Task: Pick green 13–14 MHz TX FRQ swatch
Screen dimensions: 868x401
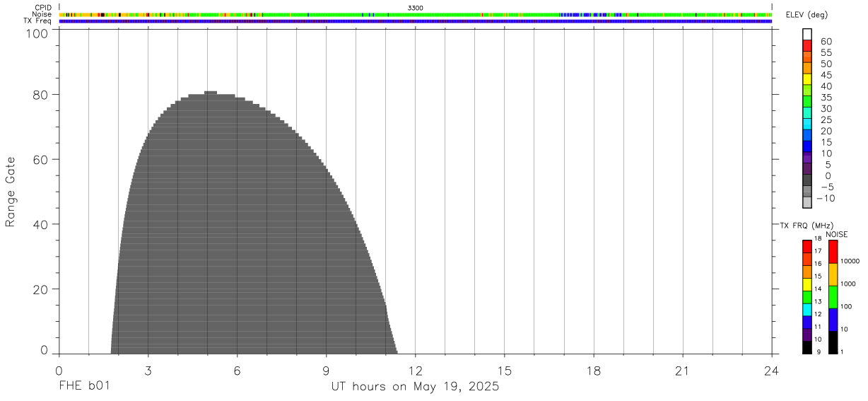Action: click(x=807, y=297)
